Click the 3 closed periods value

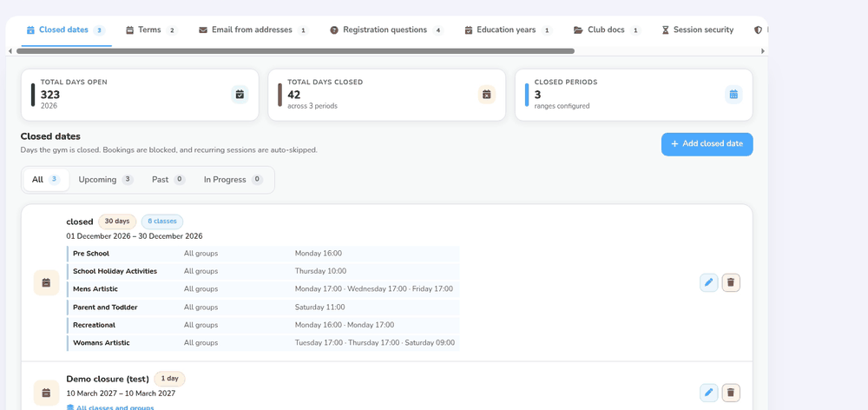point(537,95)
